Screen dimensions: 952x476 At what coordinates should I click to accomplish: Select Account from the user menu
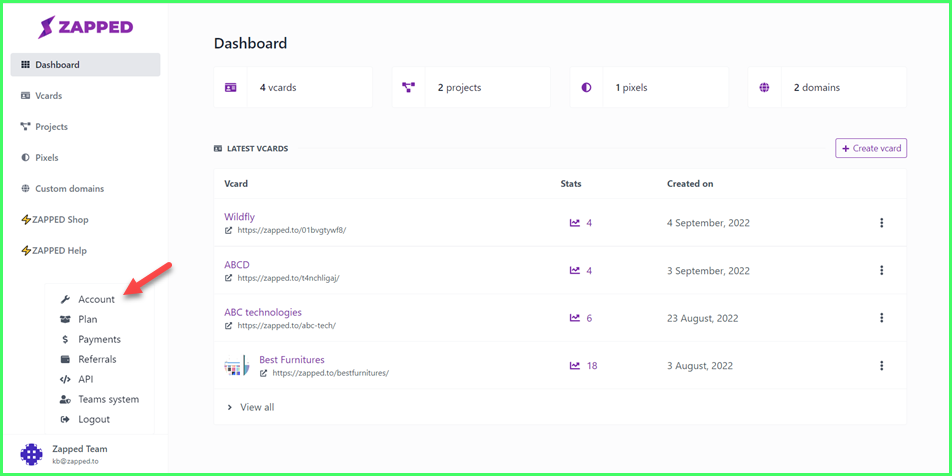point(97,299)
